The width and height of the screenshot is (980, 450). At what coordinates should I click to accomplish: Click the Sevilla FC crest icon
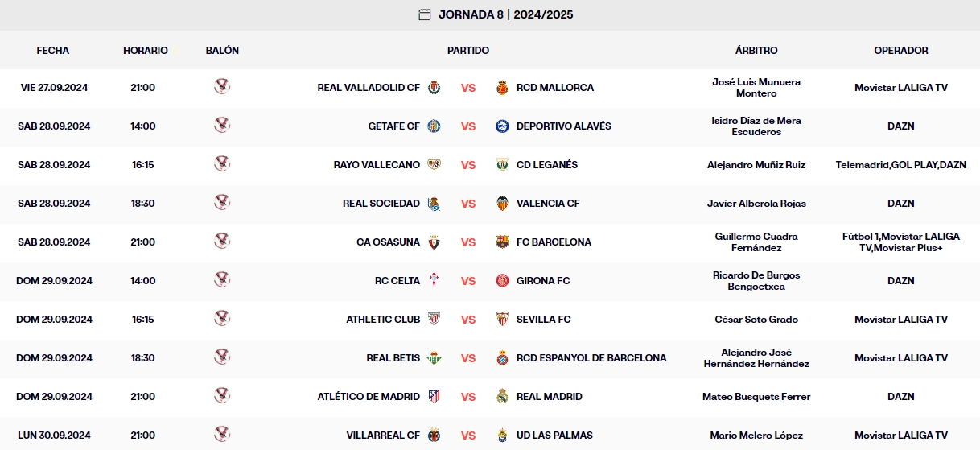coord(503,319)
